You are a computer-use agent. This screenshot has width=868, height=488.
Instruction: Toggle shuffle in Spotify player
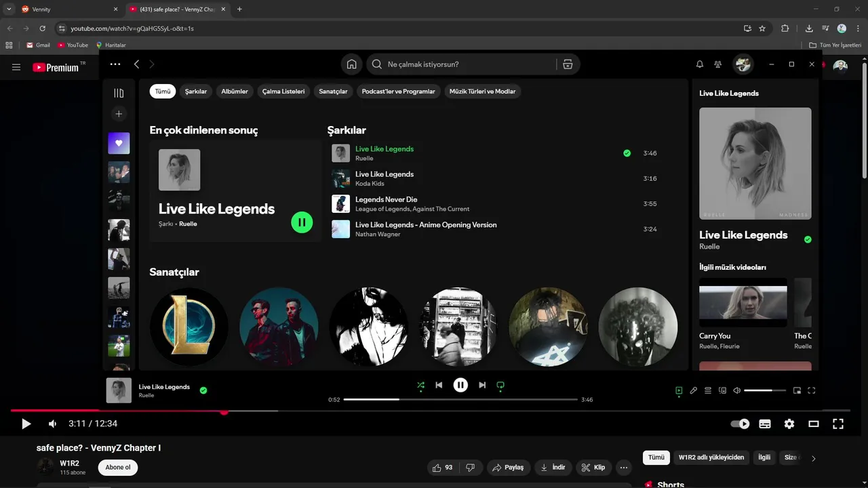(420, 385)
